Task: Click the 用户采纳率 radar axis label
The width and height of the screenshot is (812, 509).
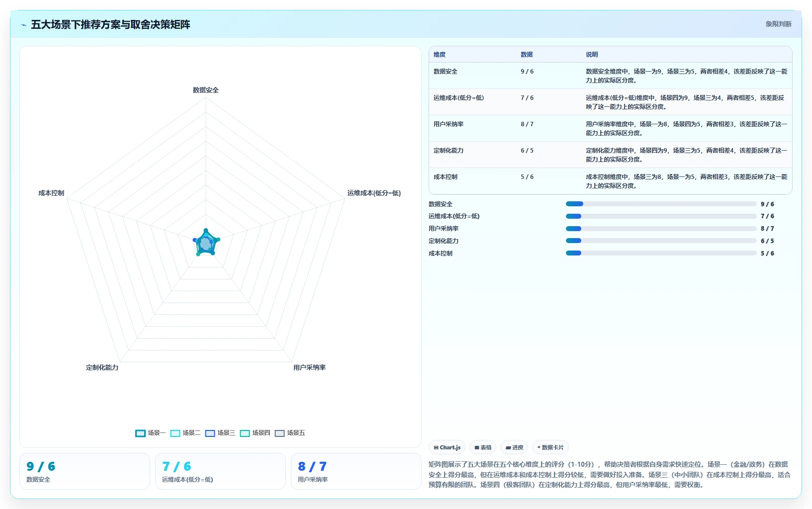Action: (x=309, y=367)
